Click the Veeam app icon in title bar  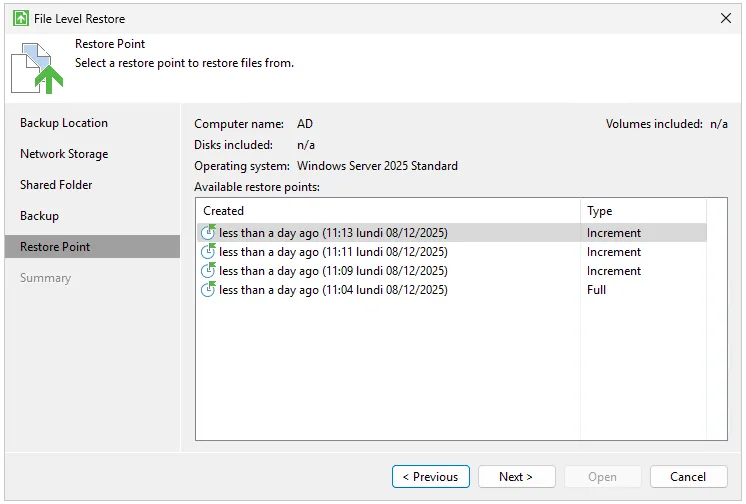point(21,18)
